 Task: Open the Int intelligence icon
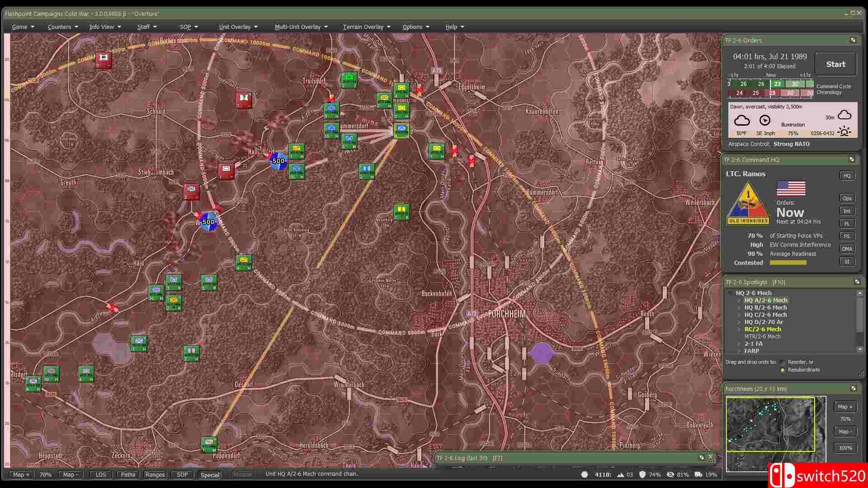(x=847, y=211)
